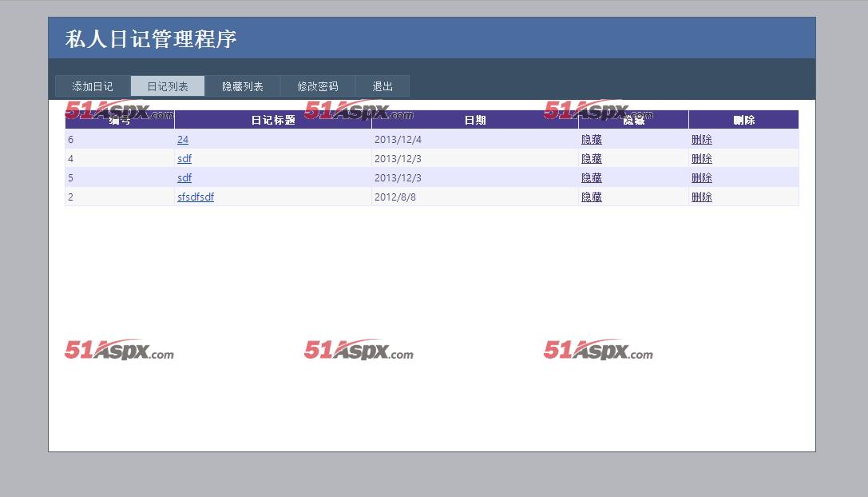Viewport: 868px width, 497px height.
Task: Select the 退出 tab to log out
Action: tap(382, 86)
